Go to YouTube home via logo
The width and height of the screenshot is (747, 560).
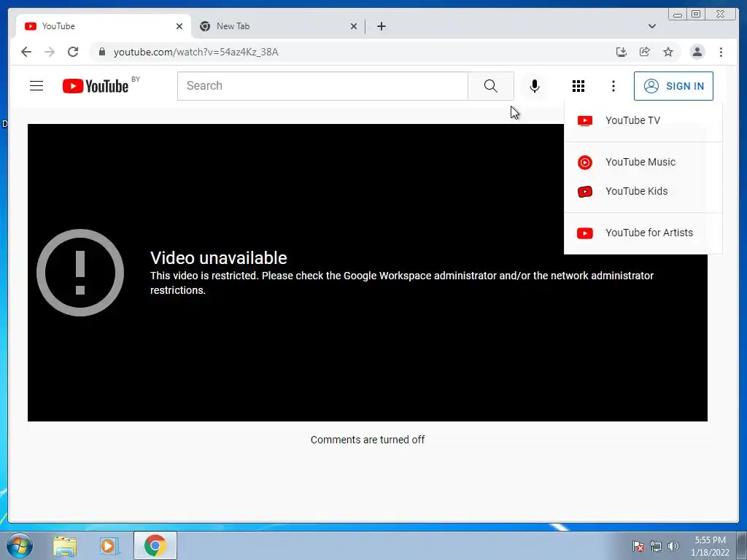pos(96,86)
